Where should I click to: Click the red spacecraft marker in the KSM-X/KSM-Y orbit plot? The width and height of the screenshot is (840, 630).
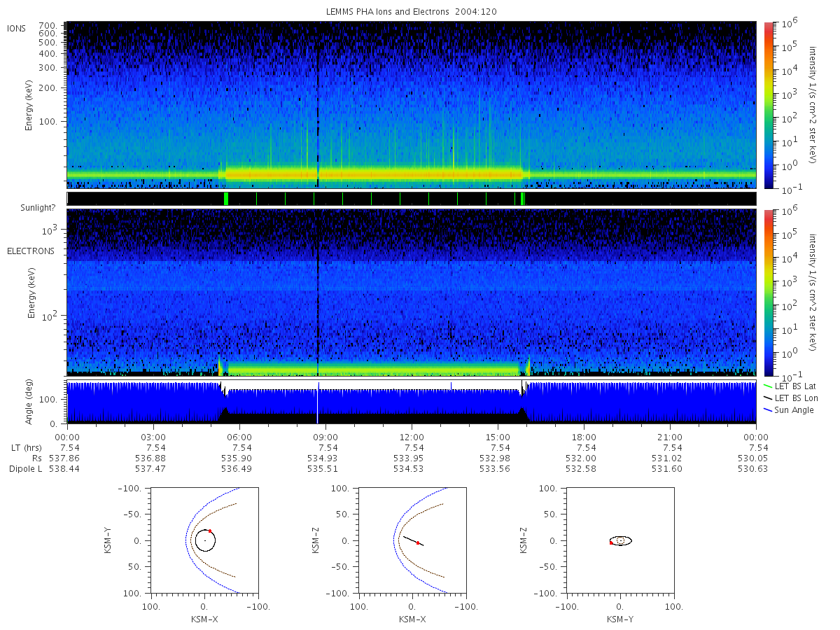(x=210, y=531)
